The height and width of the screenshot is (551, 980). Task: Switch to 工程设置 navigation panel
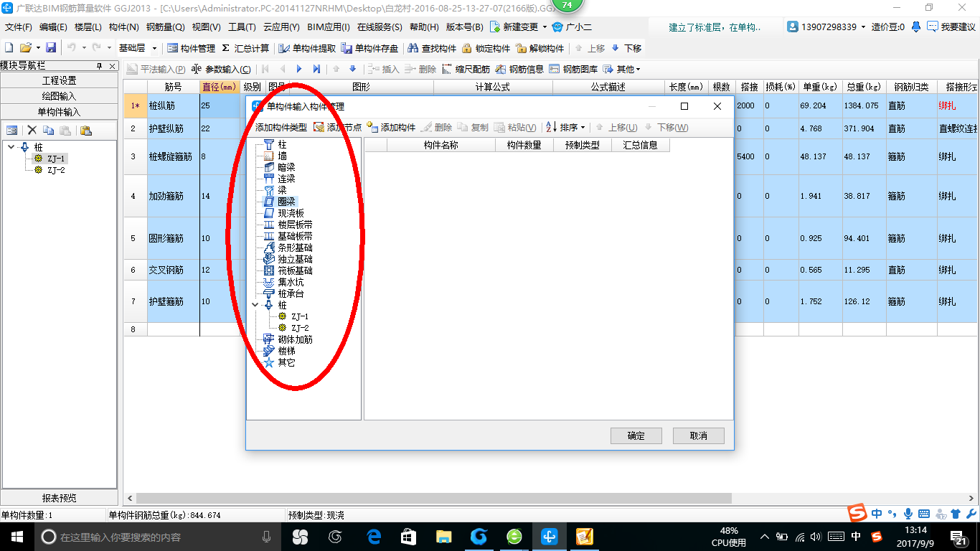click(x=60, y=80)
